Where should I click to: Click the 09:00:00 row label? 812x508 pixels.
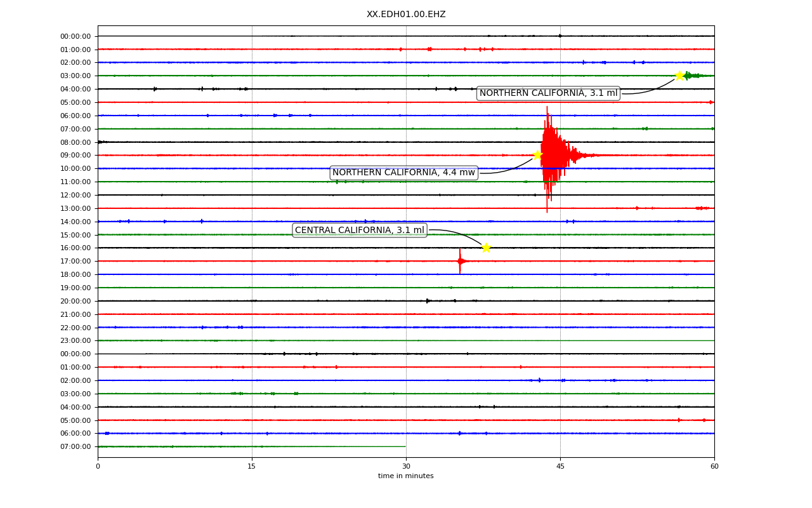pyautogui.click(x=75, y=156)
